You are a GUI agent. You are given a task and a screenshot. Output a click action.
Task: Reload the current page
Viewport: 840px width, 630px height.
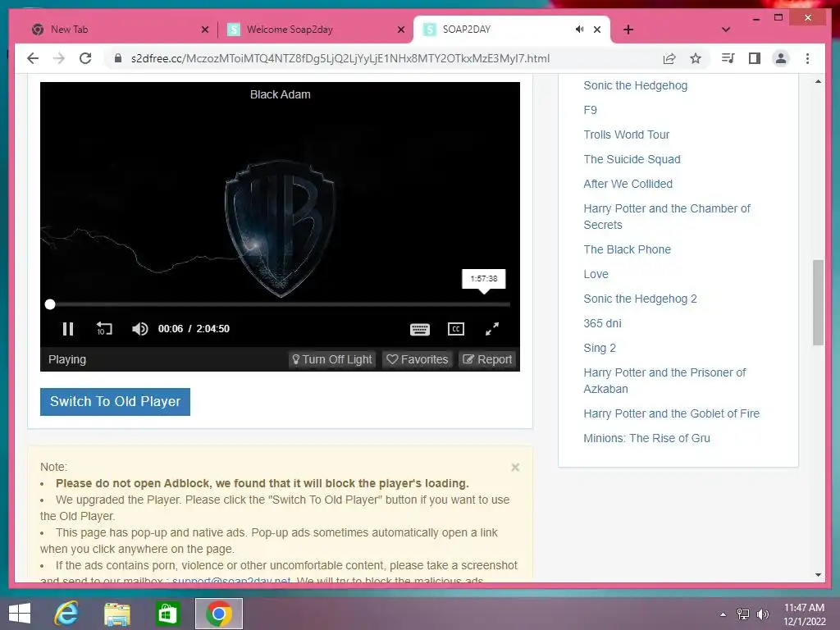(x=85, y=58)
